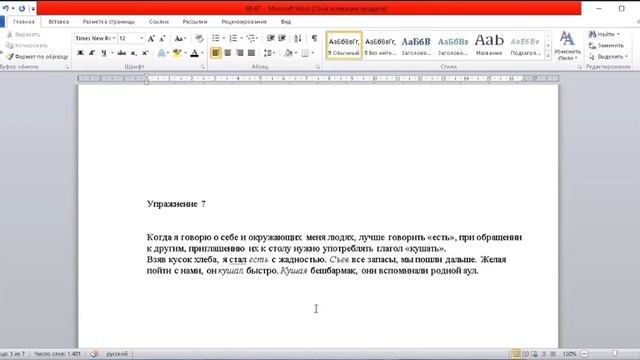Screen dimensions: 640x360
Task: Toggle subscript formatting
Action: [133, 53]
